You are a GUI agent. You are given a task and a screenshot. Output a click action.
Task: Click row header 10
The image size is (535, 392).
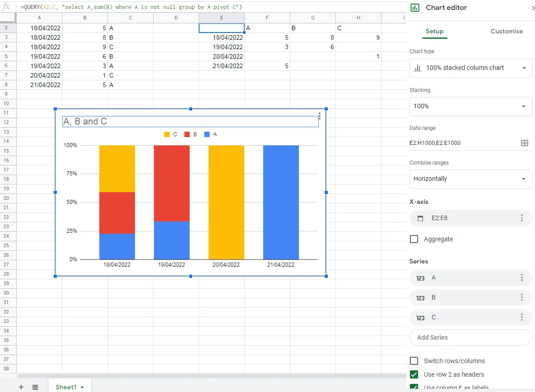[6, 103]
